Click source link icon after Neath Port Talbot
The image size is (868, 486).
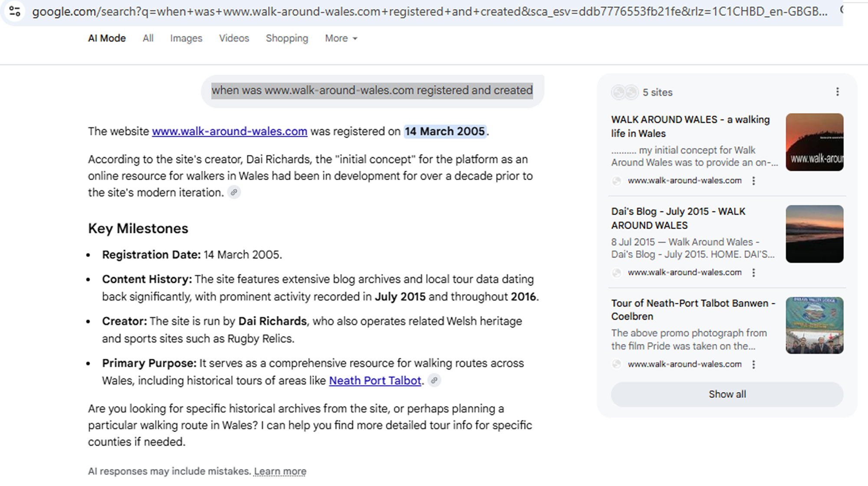pos(434,381)
